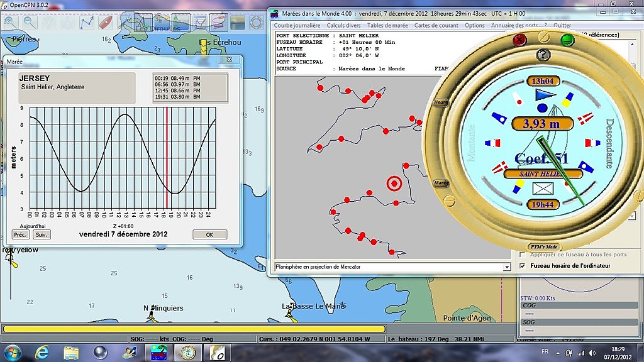Open the taskbar clock showing 18:29
The width and height of the screenshot is (644, 362).
pos(618,353)
